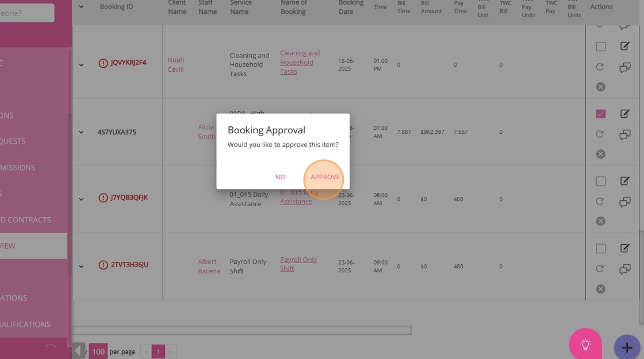Confirm with the APPROVE button
Image resolution: width=644 pixels, height=359 pixels.
pos(325,177)
